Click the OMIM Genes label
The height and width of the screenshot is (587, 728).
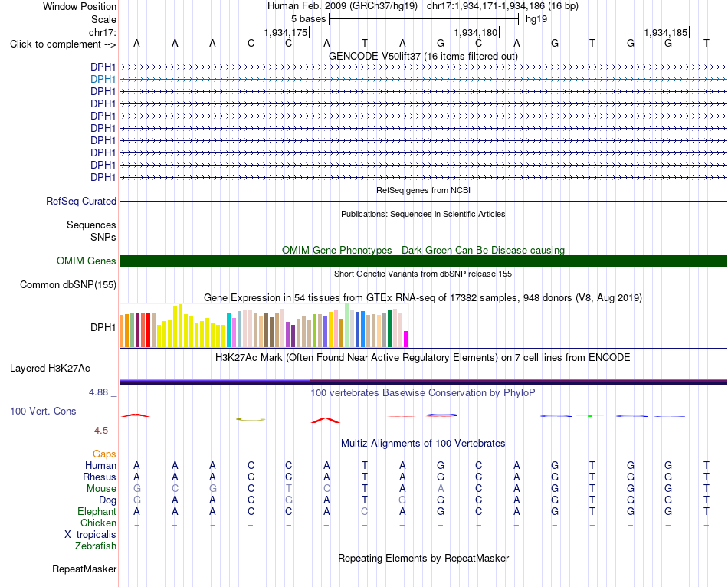(x=86, y=261)
